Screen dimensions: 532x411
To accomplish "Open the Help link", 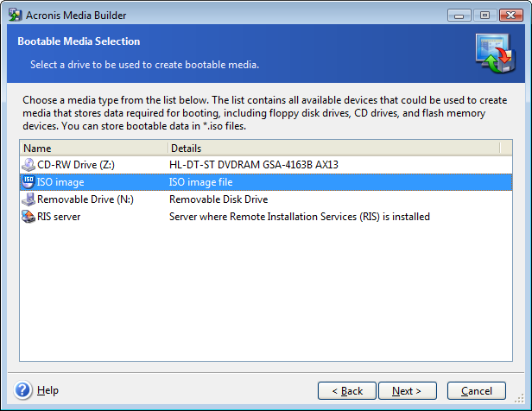I will click(48, 390).
